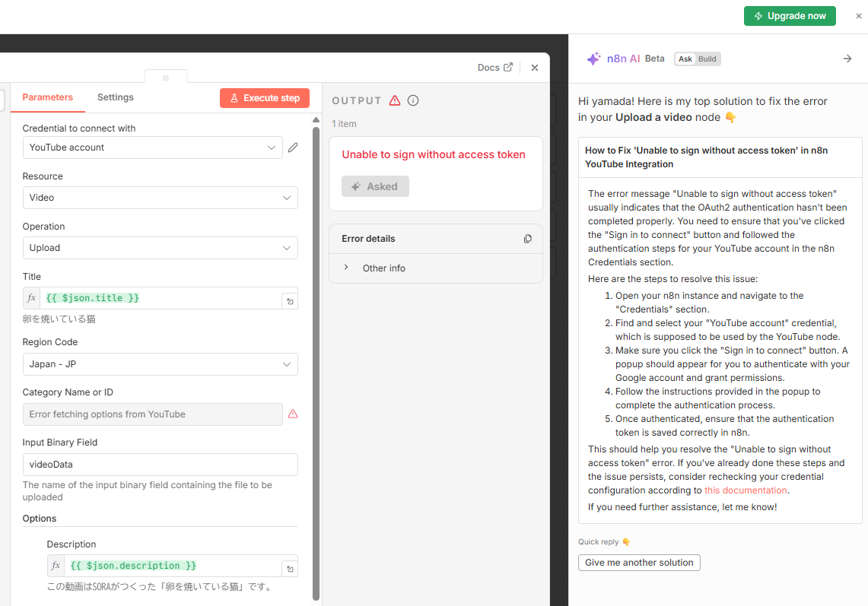
Task: Run the Execute step button
Action: click(x=265, y=98)
